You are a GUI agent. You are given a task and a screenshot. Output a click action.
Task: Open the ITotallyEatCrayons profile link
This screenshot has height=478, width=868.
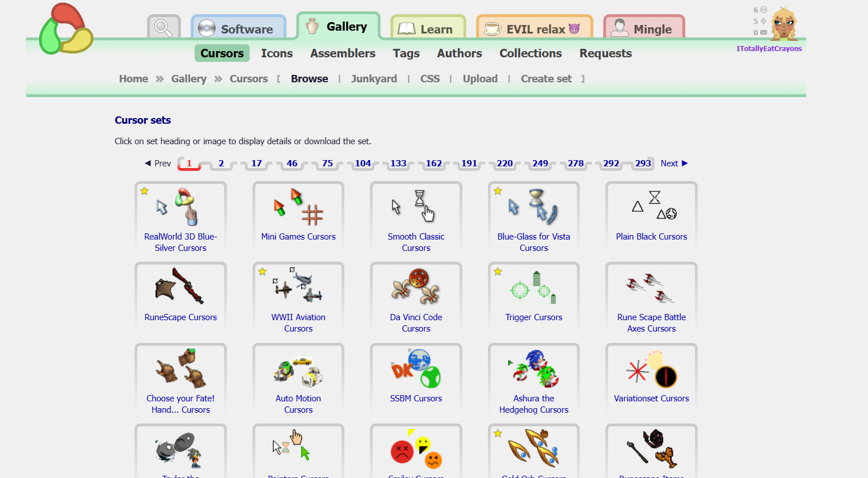[769, 49]
